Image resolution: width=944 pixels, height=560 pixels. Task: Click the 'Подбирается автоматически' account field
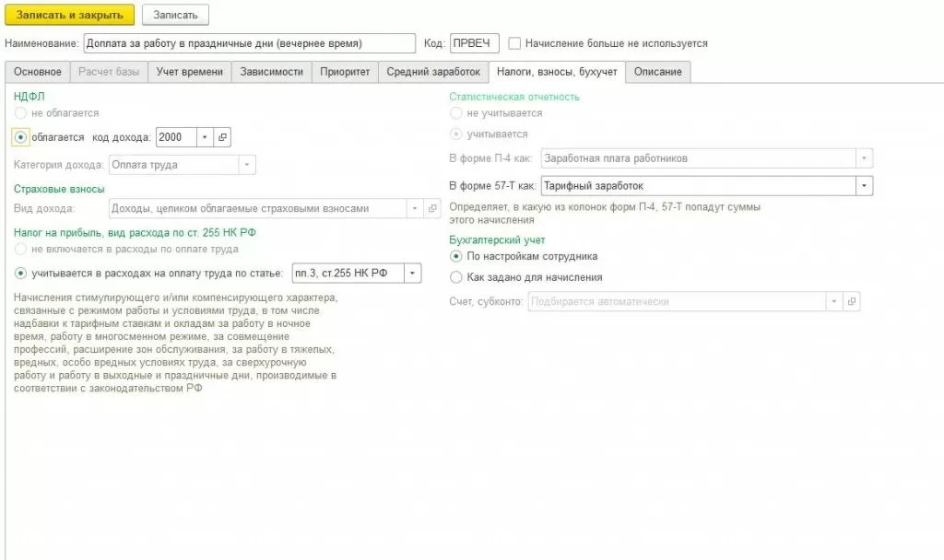(677, 301)
